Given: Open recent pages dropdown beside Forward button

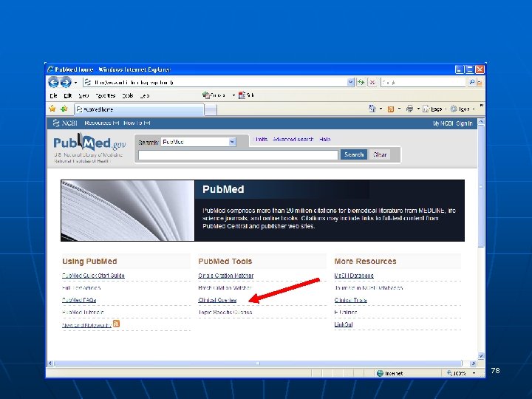Looking at the screenshot, I should pos(75,83).
